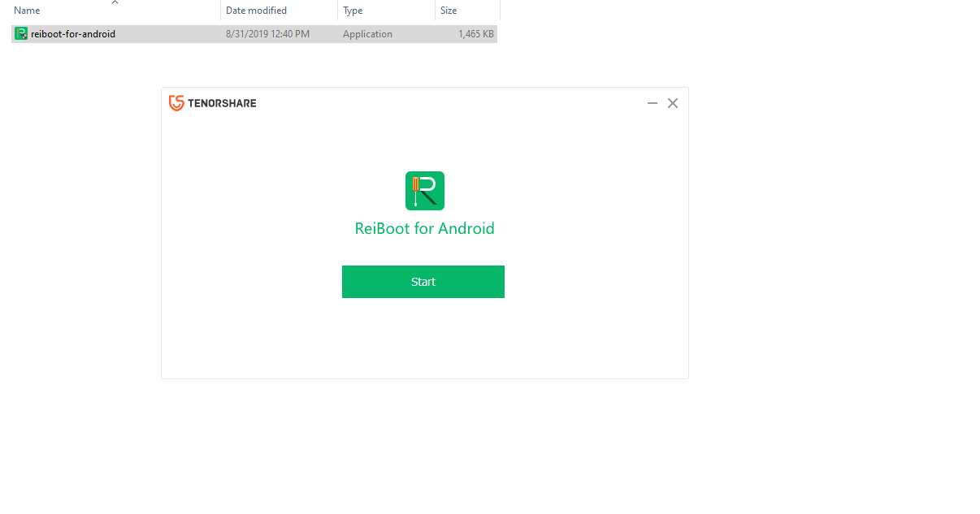Image resolution: width=980 pixels, height=514 pixels.
Task: Select the reiboot-for-android file name
Action: tap(73, 34)
